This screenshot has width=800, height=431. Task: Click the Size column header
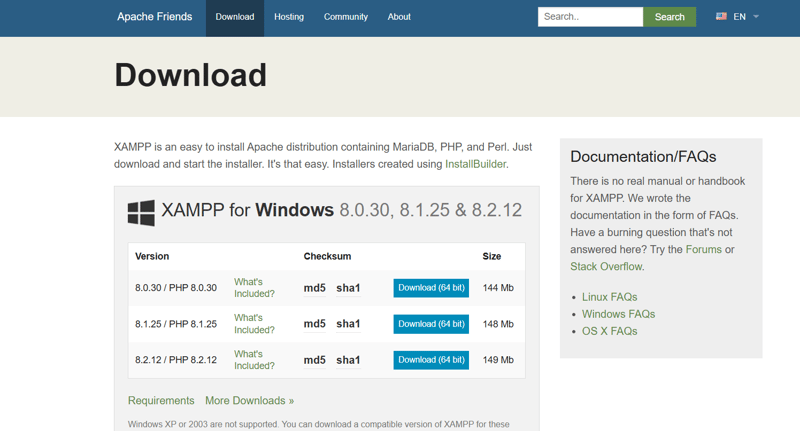coord(492,256)
